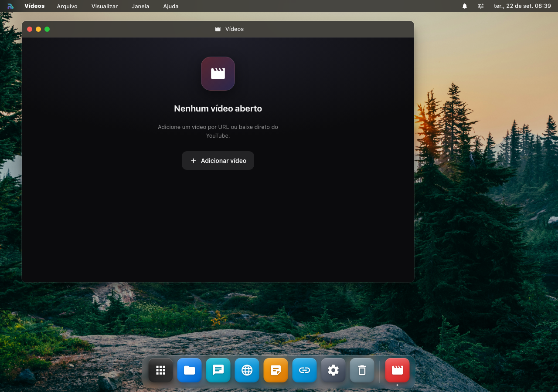Open the Trash in dock

(x=362, y=370)
